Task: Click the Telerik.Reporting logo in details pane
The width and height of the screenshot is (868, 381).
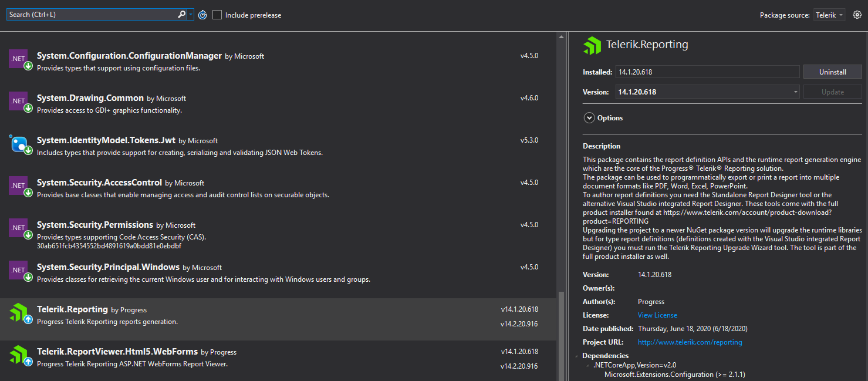Action: [592, 45]
